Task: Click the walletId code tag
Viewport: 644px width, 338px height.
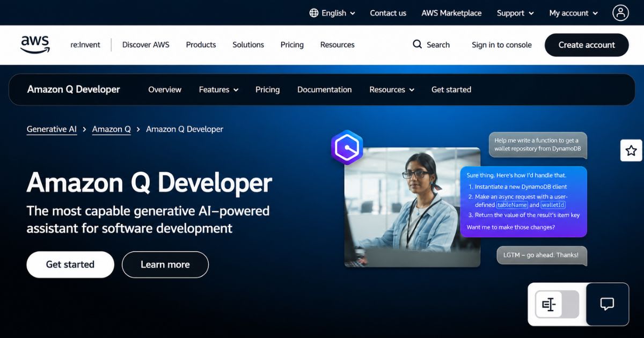Action: (x=553, y=205)
